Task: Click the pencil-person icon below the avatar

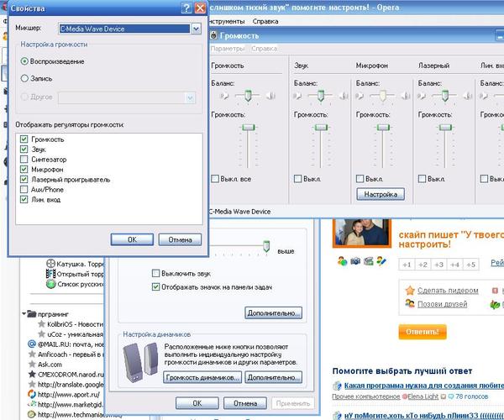Action: 381,261
